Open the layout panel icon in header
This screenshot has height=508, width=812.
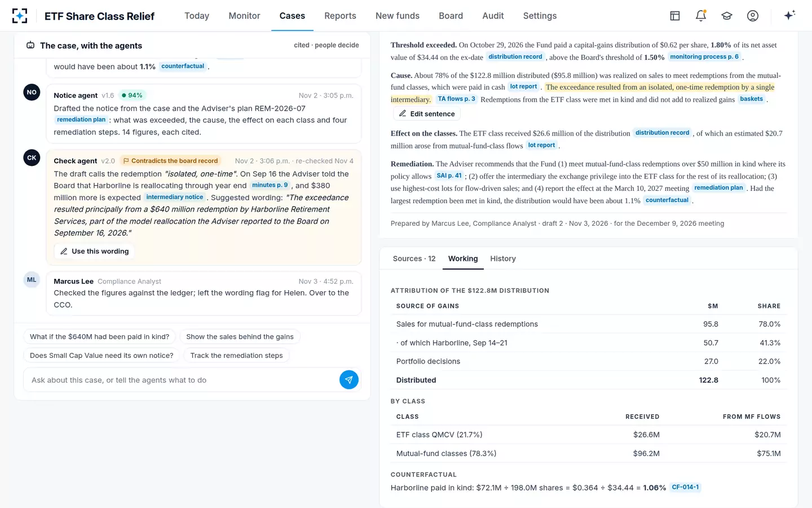click(675, 16)
